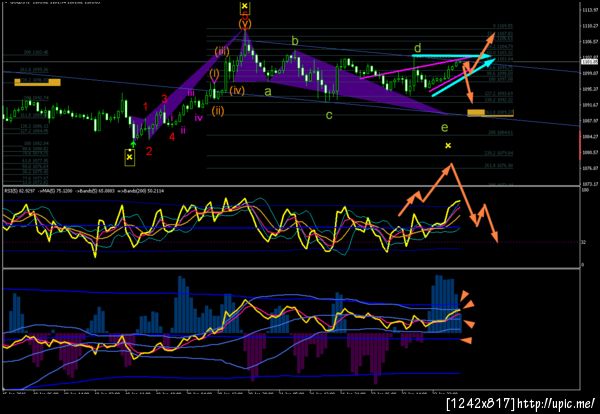Select the red wave number "4"

click(x=172, y=137)
